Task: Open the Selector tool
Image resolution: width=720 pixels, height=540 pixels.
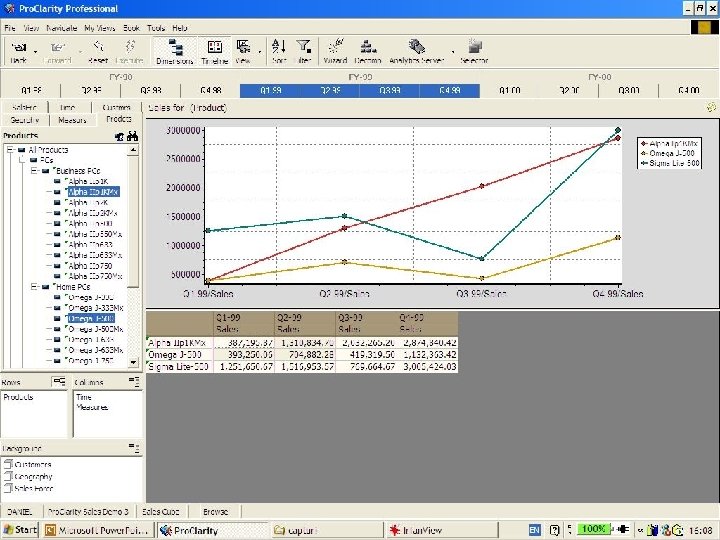Action: tap(474, 46)
